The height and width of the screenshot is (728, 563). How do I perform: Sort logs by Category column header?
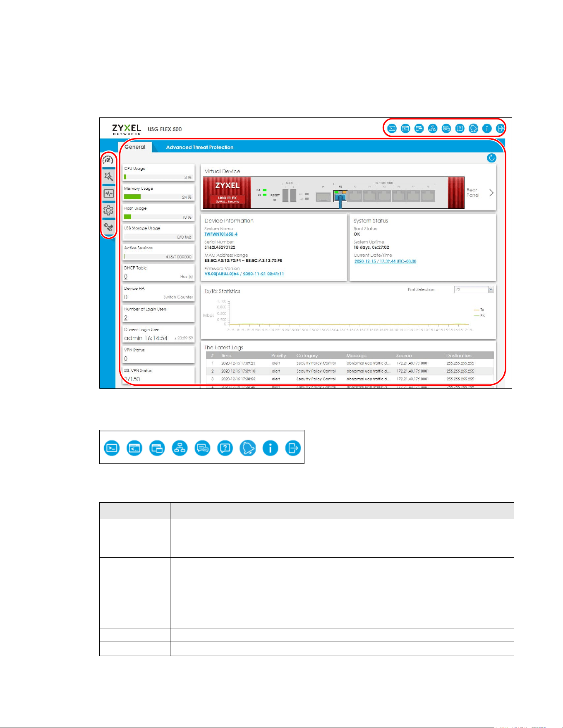point(307,356)
